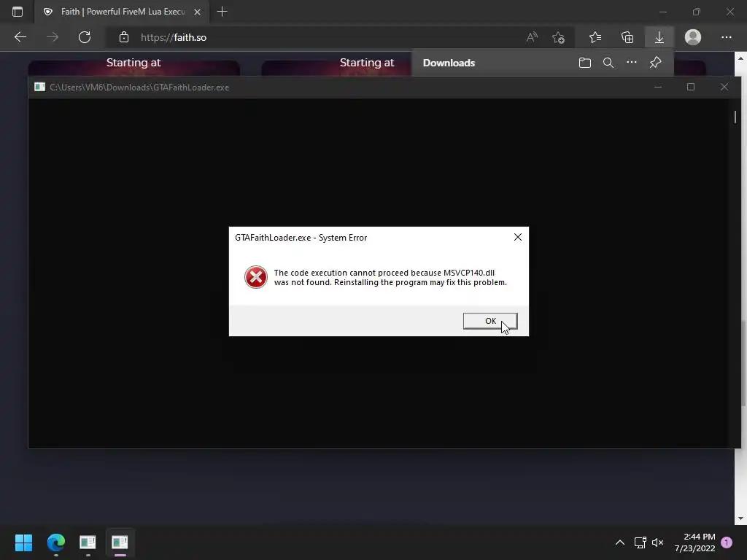Open the notification badge in taskbar
This screenshot has width=747, height=560.
pyautogui.click(x=727, y=542)
